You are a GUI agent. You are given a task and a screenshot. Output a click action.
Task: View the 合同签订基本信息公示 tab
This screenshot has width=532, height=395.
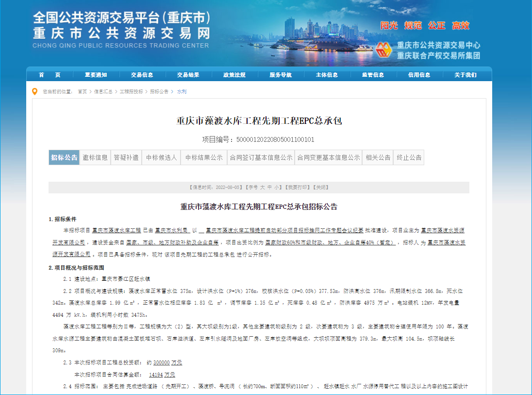[261, 157]
